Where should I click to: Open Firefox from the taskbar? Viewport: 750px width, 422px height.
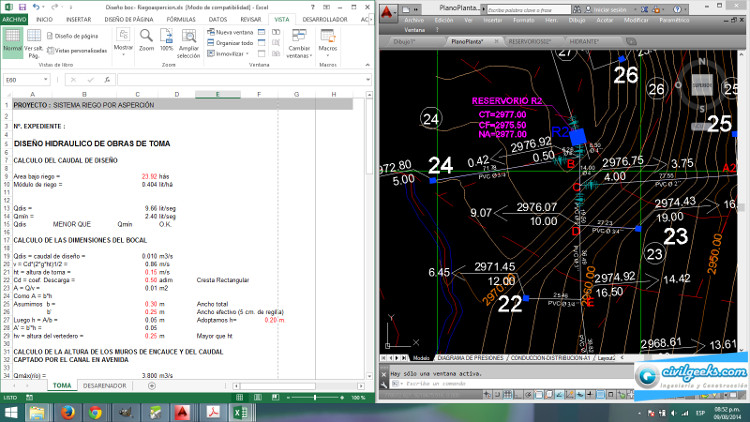68,411
